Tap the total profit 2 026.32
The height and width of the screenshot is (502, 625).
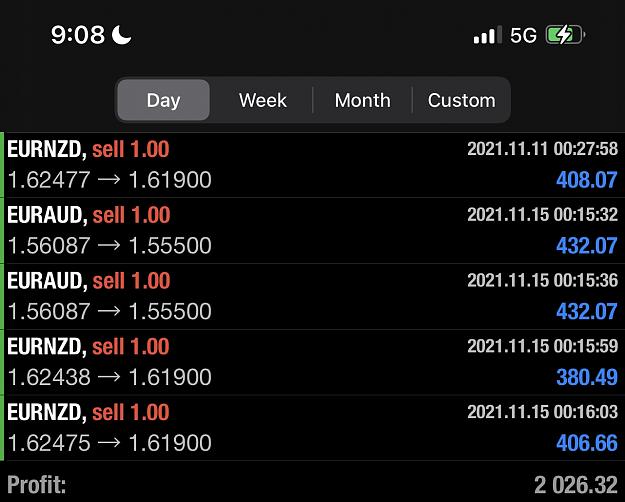point(576,485)
